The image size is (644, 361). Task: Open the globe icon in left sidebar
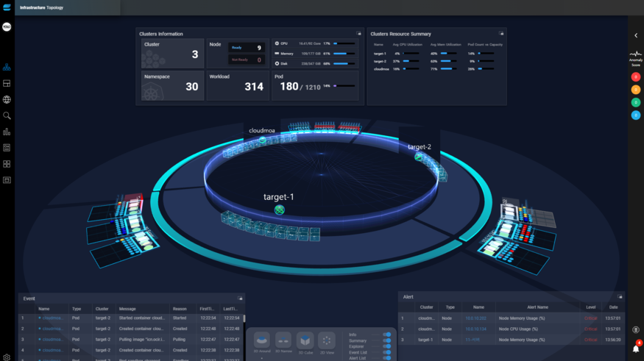point(7,100)
